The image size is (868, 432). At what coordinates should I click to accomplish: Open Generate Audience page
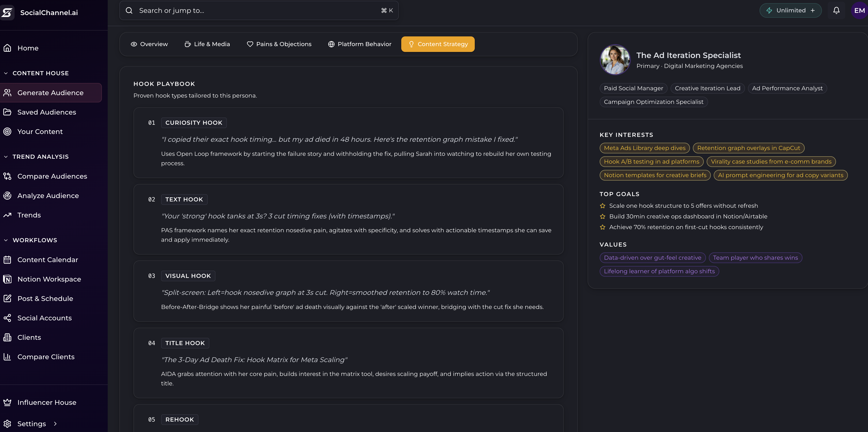(51, 93)
